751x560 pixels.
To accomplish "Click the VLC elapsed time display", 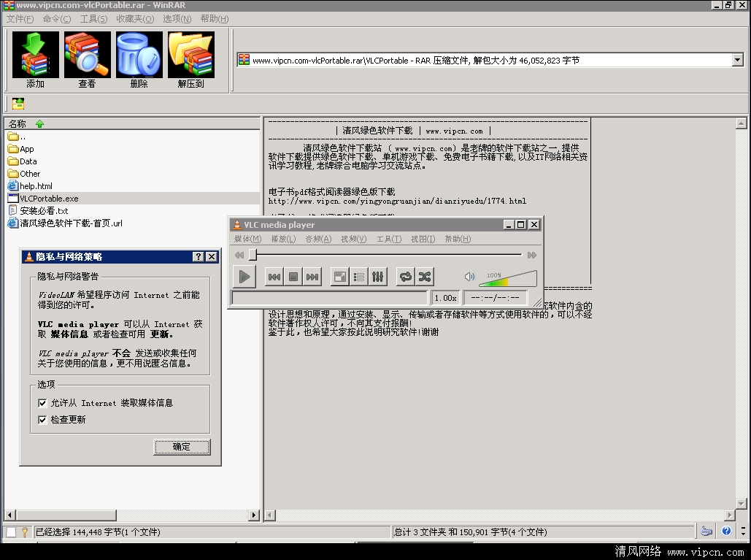I will pyautogui.click(x=496, y=298).
